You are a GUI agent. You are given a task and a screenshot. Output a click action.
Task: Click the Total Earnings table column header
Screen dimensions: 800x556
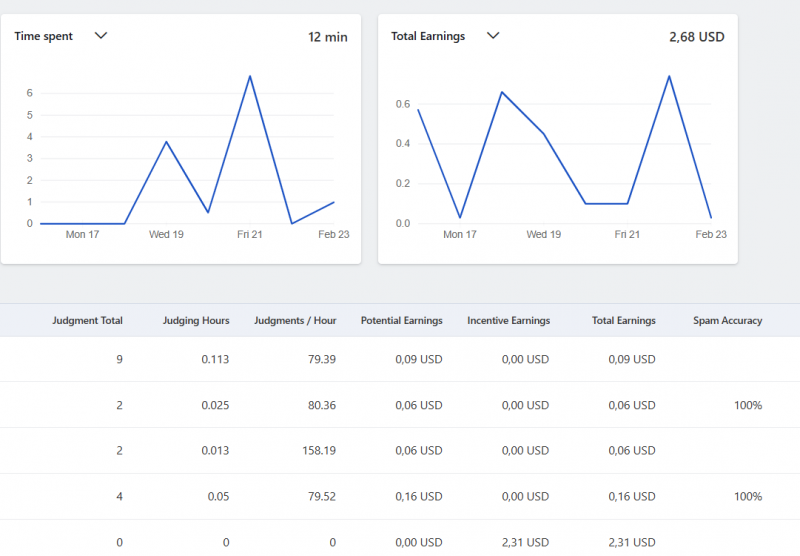(623, 321)
